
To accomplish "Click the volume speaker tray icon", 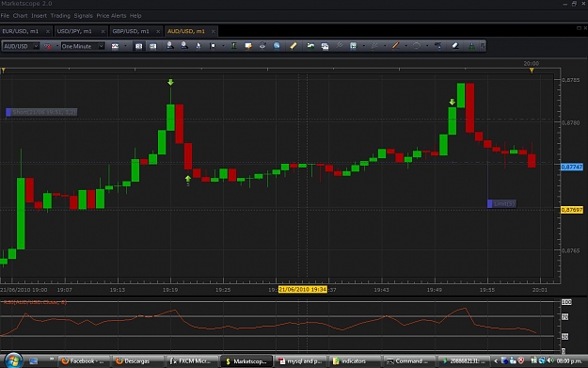I will point(550,360).
